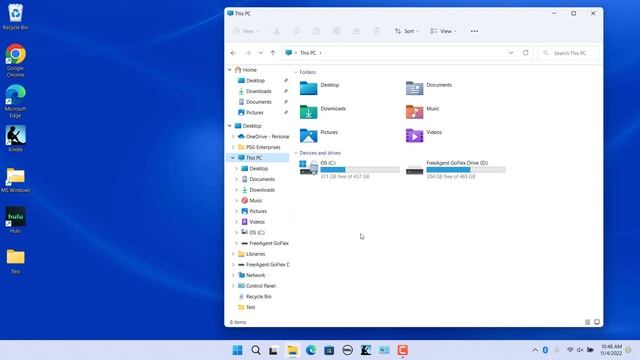The image size is (640, 360).
Task: Collapse the Devices and drives group
Action: (296, 153)
